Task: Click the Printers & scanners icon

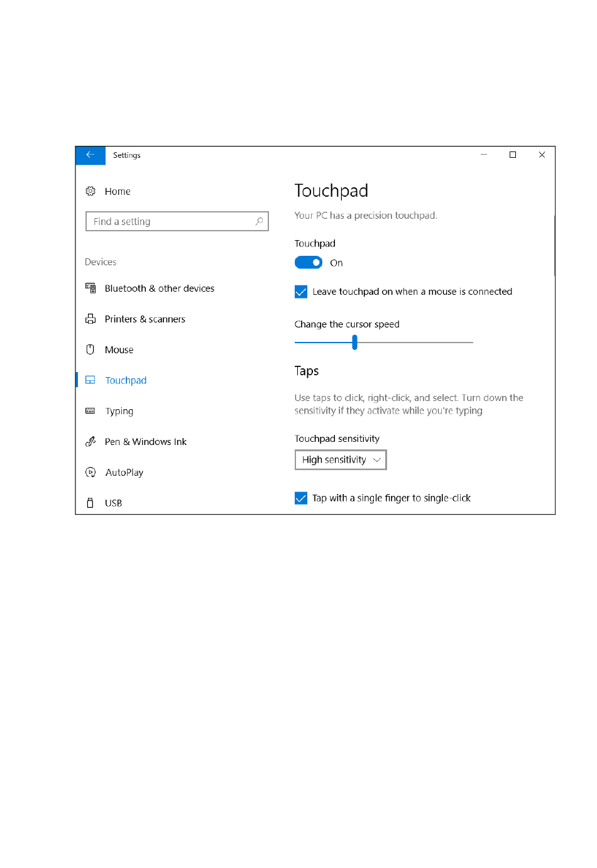Action: [90, 319]
